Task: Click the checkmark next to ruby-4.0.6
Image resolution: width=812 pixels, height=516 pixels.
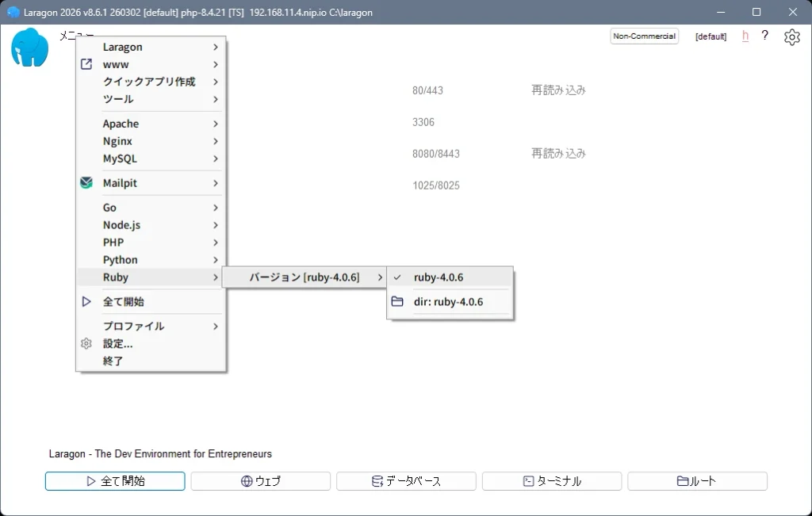Action: pos(397,277)
